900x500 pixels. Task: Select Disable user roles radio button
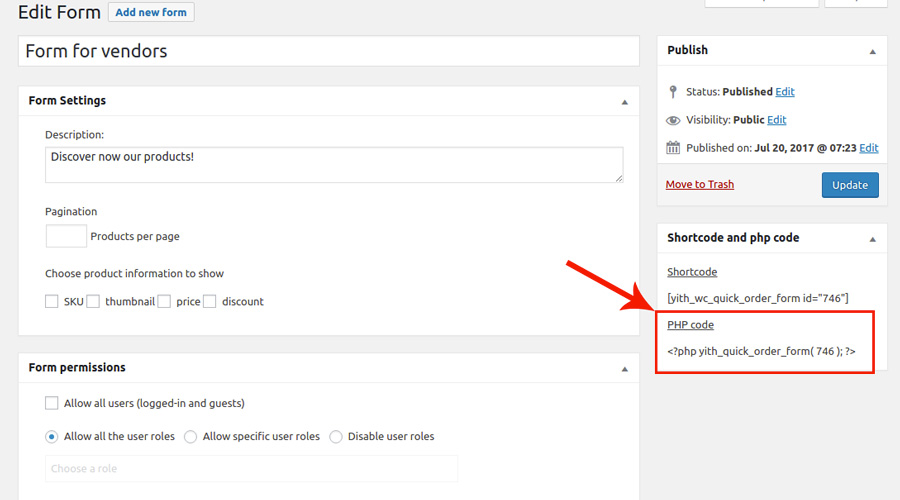click(336, 437)
